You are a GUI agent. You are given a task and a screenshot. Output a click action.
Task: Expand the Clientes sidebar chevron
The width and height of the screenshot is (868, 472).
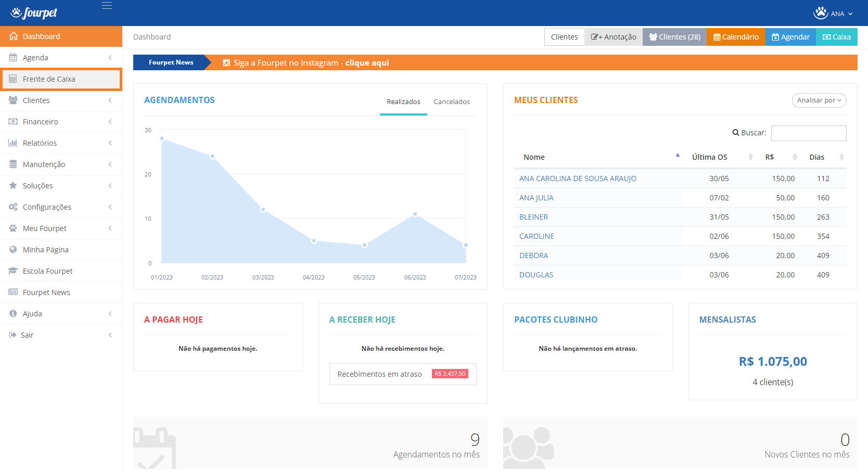tap(110, 100)
